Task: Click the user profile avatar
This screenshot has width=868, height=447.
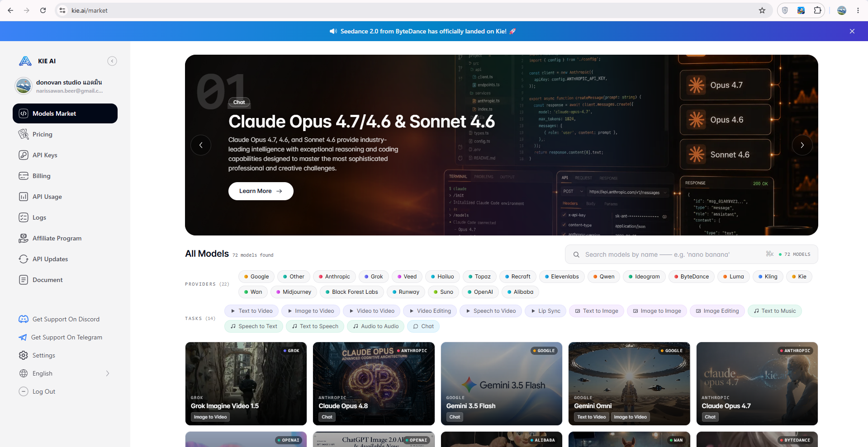Action: click(24, 85)
